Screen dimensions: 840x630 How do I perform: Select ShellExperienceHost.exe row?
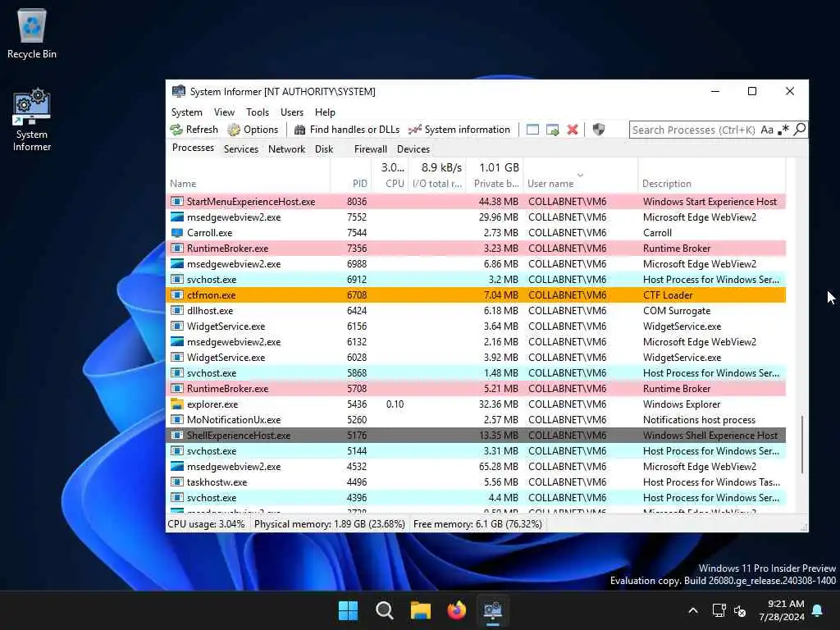coord(476,436)
